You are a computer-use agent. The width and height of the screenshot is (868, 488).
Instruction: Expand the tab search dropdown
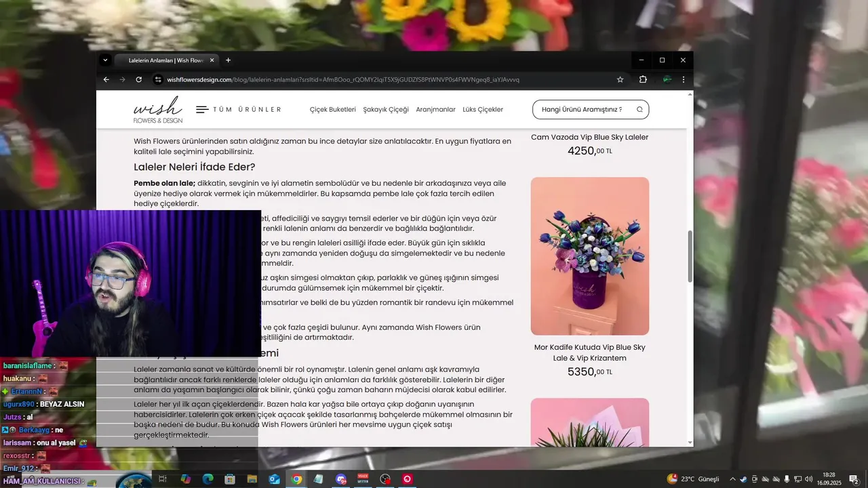click(105, 60)
